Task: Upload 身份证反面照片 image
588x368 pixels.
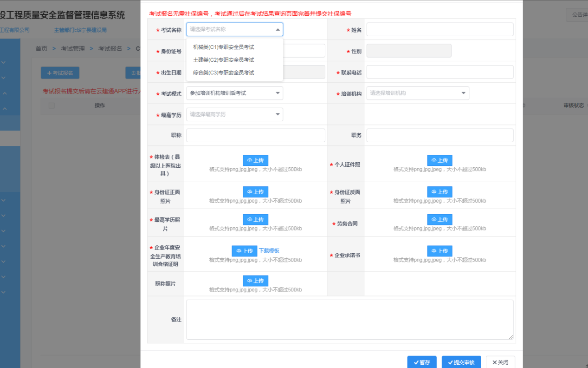Action: click(x=439, y=192)
